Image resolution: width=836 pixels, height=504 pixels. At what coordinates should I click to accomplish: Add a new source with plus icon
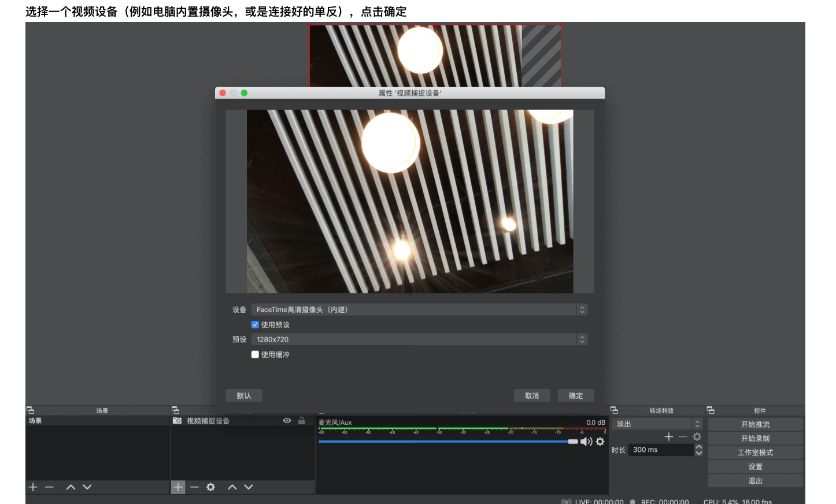178,487
